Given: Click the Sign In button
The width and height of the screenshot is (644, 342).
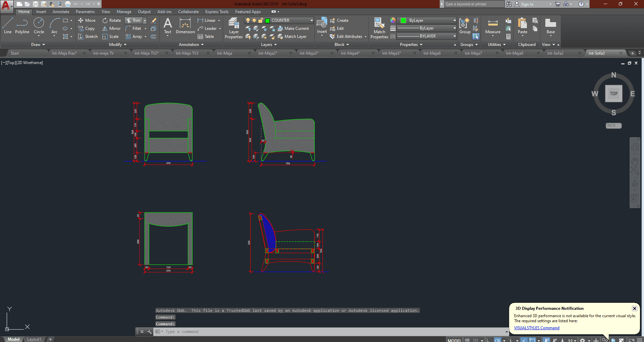Looking at the screenshot, I should 527,4.
